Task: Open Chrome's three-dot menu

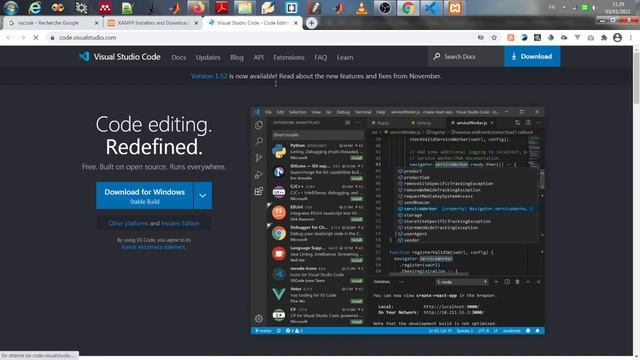Action: [631, 38]
